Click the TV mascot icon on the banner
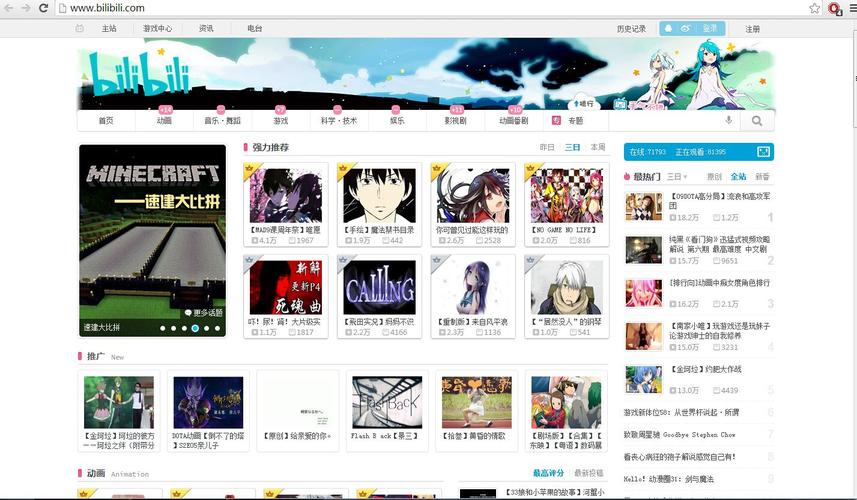The image size is (857, 500). click(x=620, y=103)
